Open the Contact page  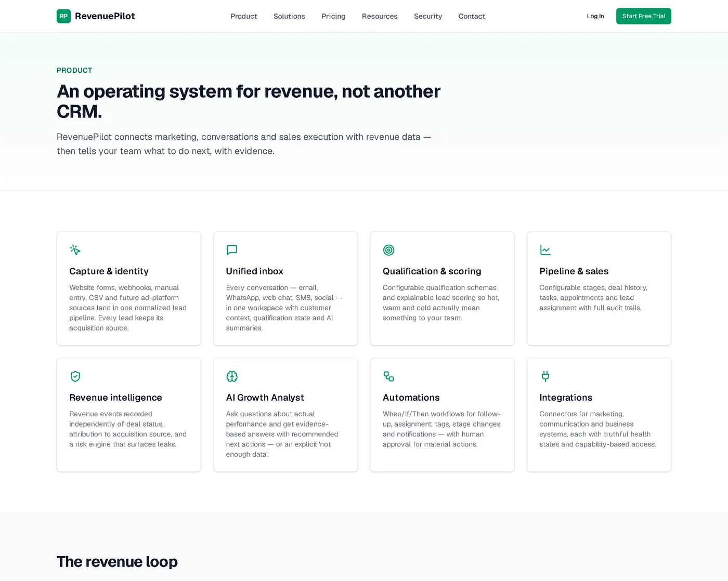472,16
